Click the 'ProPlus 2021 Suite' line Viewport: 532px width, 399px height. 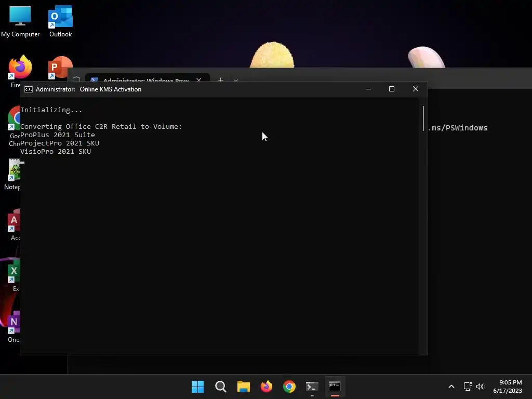tap(58, 135)
